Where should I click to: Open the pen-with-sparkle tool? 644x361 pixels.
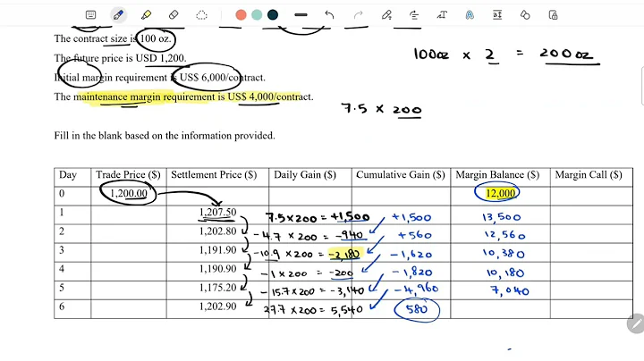click(386, 15)
